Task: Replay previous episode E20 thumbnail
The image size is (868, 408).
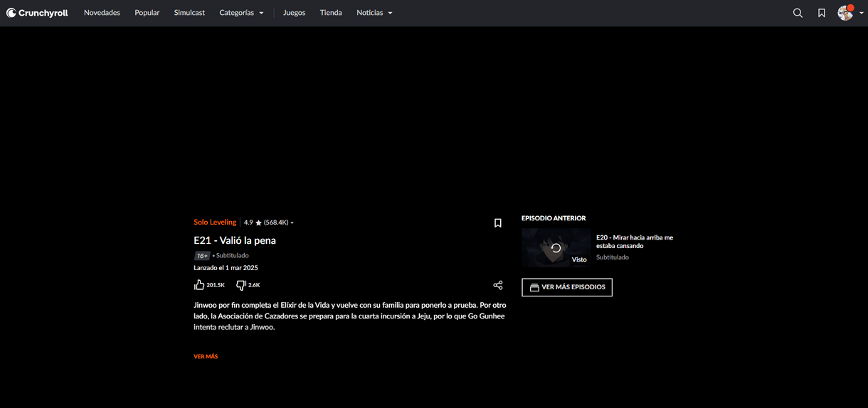Action: pyautogui.click(x=556, y=247)
